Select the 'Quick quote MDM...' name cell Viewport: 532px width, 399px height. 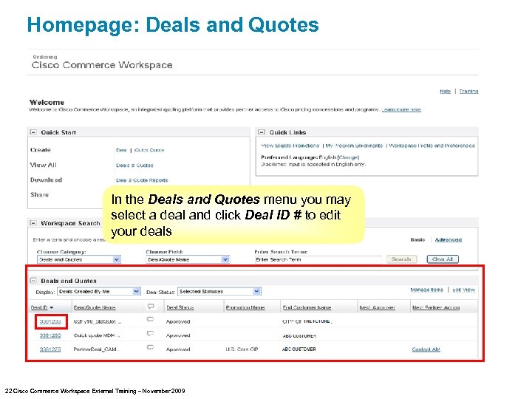coord(97,335)
